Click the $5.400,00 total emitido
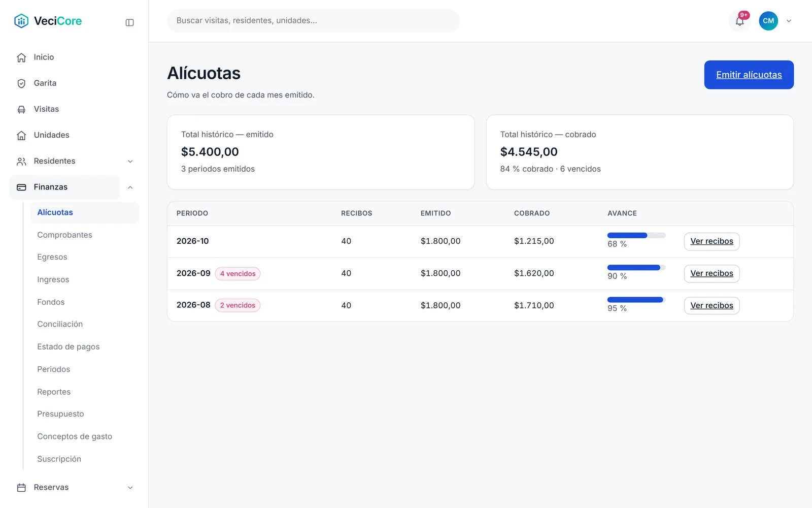812x508 pixels. point(210,152)
